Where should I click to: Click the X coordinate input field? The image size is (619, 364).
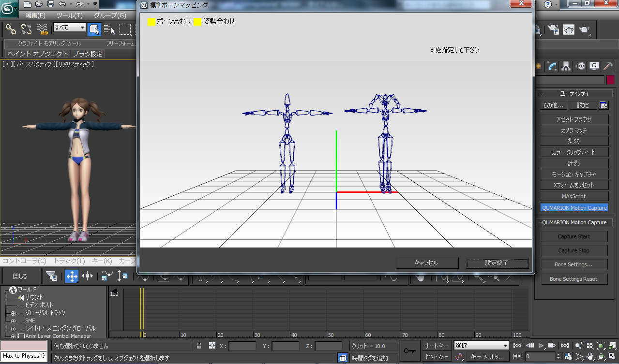pyautogui.click(x=242, y=345)
